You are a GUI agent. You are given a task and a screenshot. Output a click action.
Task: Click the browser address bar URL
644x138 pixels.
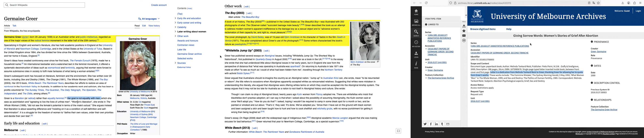point(484,3)
